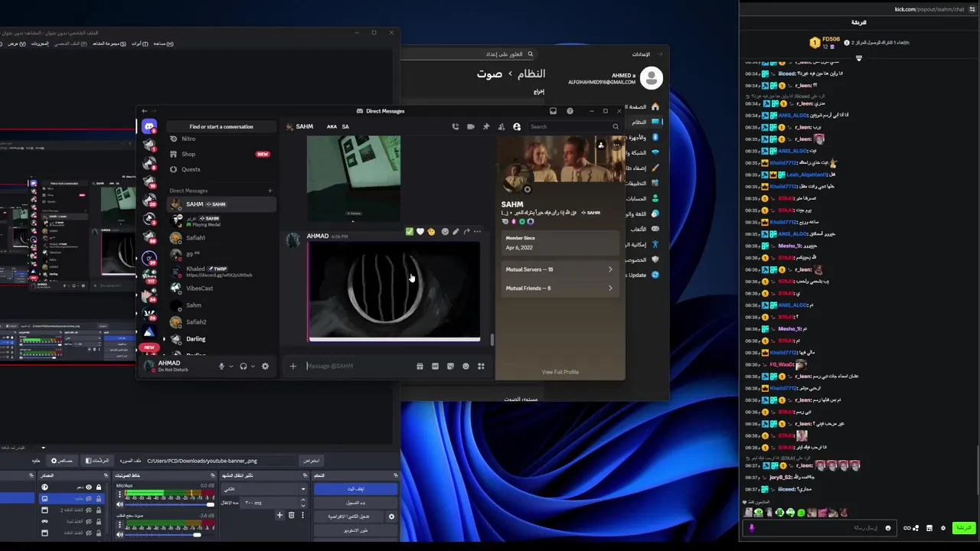Add friends to DM icon
980x551 pixels.
pyautogui.click(x=501, y=126)
